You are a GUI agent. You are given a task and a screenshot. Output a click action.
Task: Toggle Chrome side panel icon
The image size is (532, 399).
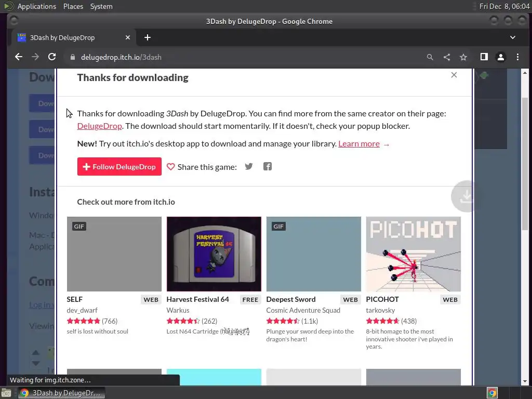(x=484, y=57)
